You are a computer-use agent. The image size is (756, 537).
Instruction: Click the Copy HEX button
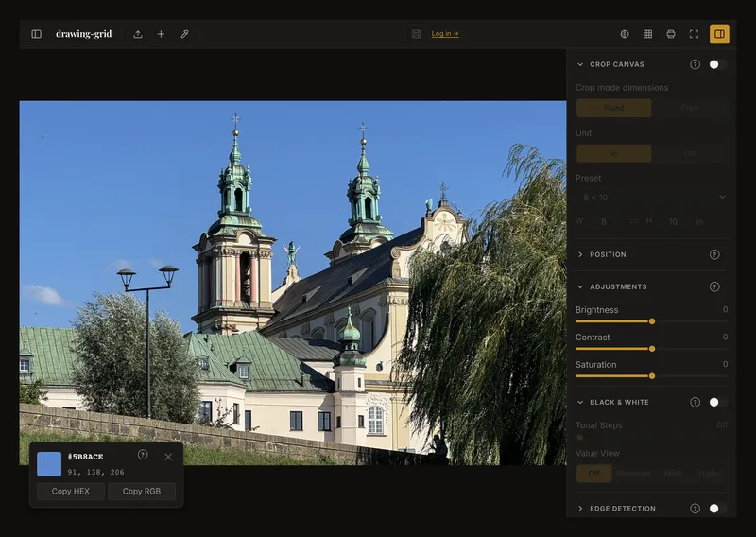click(70, 492)
